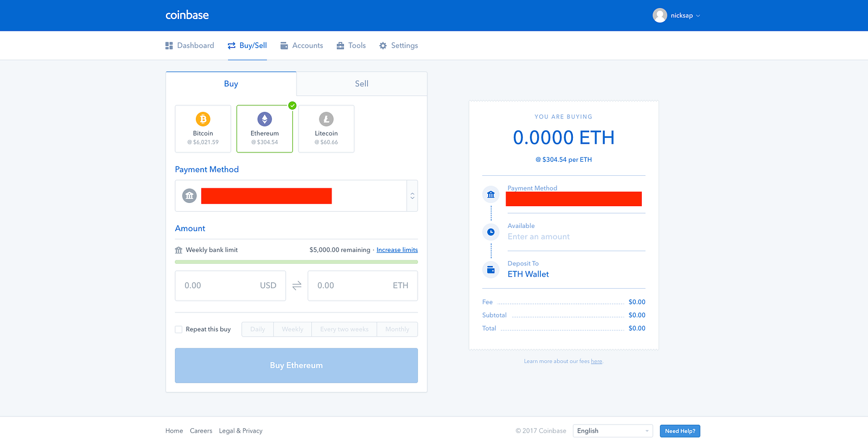Screen dimensions: 868x445
Task: Open the Settings nav item
Action: pos(399,46)
